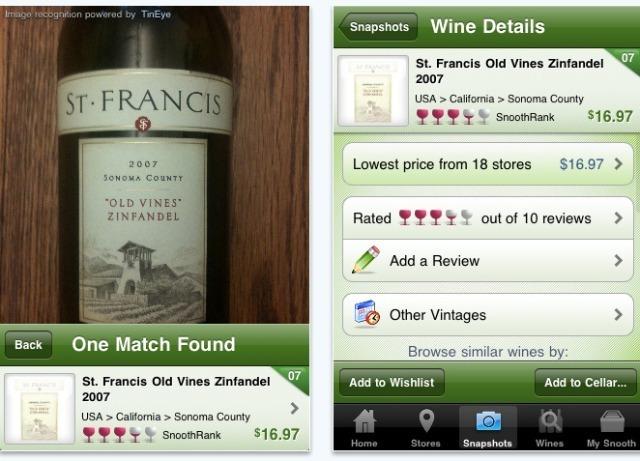The width and height of the screenshot is (640, 461).
Task: Add the wine to Wishlist
Action: click(392, 383)
